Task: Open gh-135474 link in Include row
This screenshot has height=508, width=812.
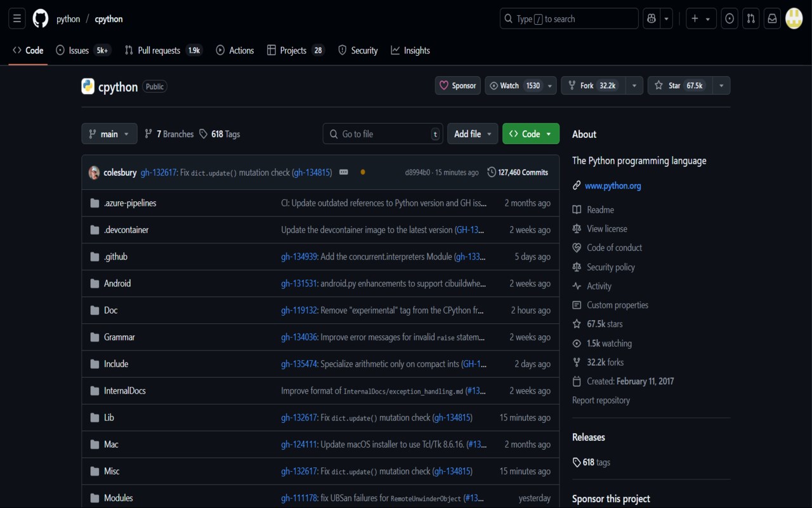Action: pyautogui.click(x=299, y=364)
